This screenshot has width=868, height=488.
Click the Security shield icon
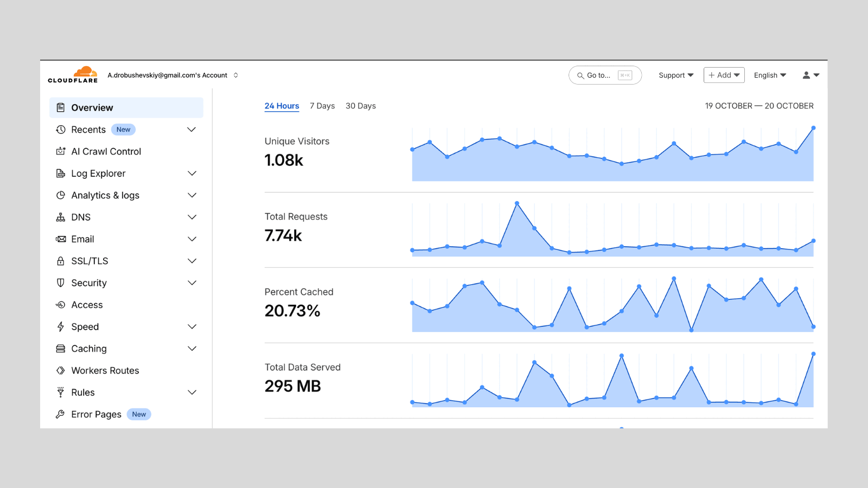[x=61, y=283]
